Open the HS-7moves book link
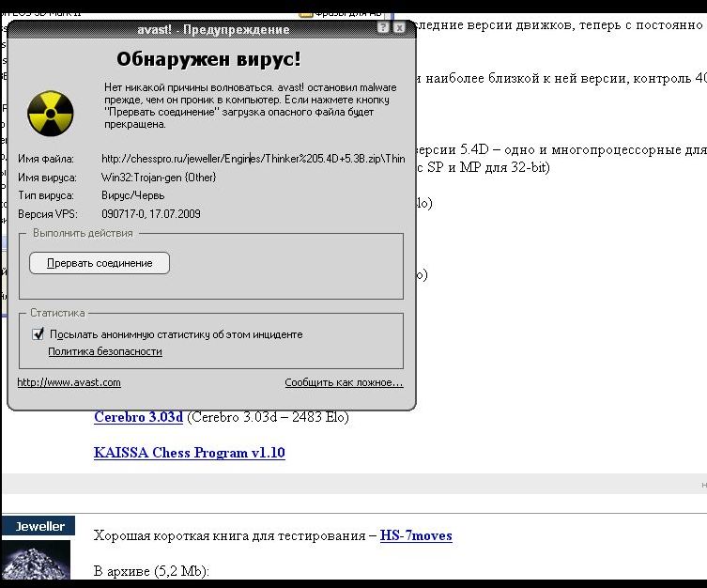707x588 pixels. 416,535
